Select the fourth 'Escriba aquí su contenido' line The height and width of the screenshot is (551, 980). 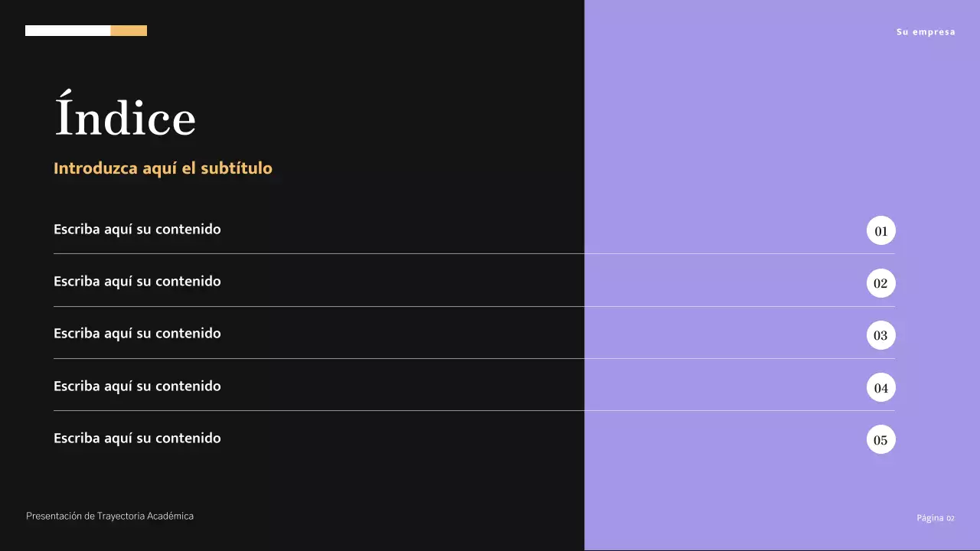pyautogui.click(x=137, y=386)
